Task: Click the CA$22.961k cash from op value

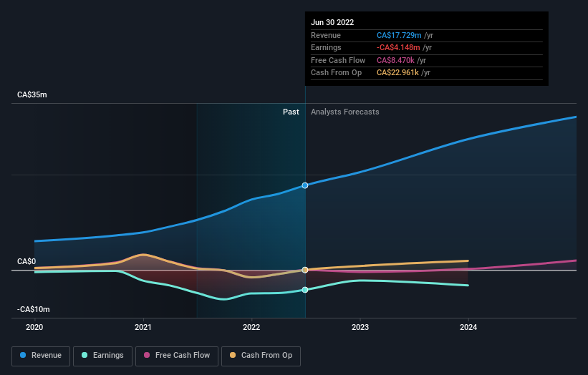Action: 397,73
